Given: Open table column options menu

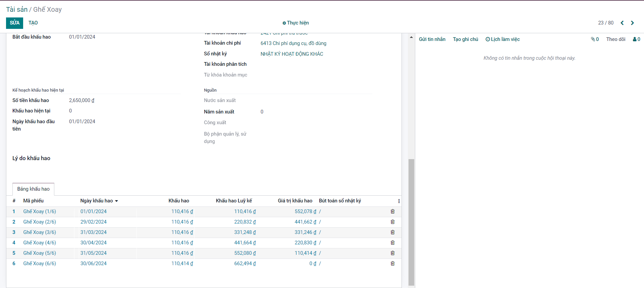Looking at the screenshot, I should [x=398, y=201].
